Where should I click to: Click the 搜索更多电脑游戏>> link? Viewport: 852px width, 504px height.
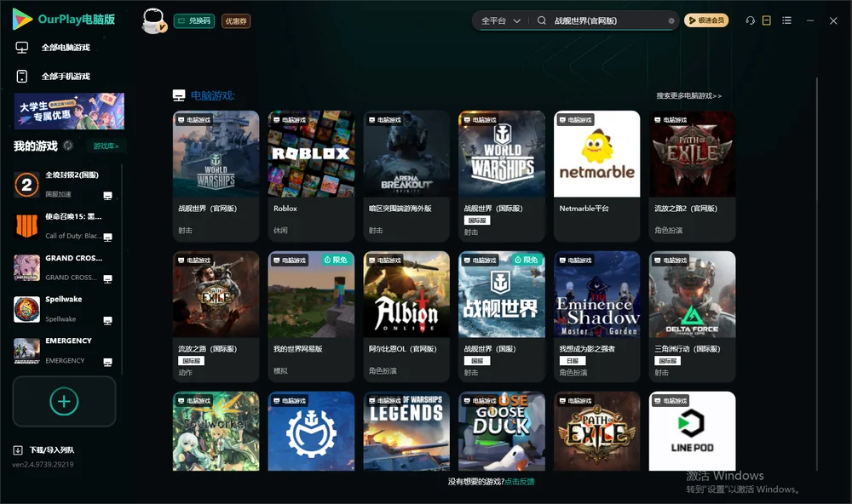689,96
